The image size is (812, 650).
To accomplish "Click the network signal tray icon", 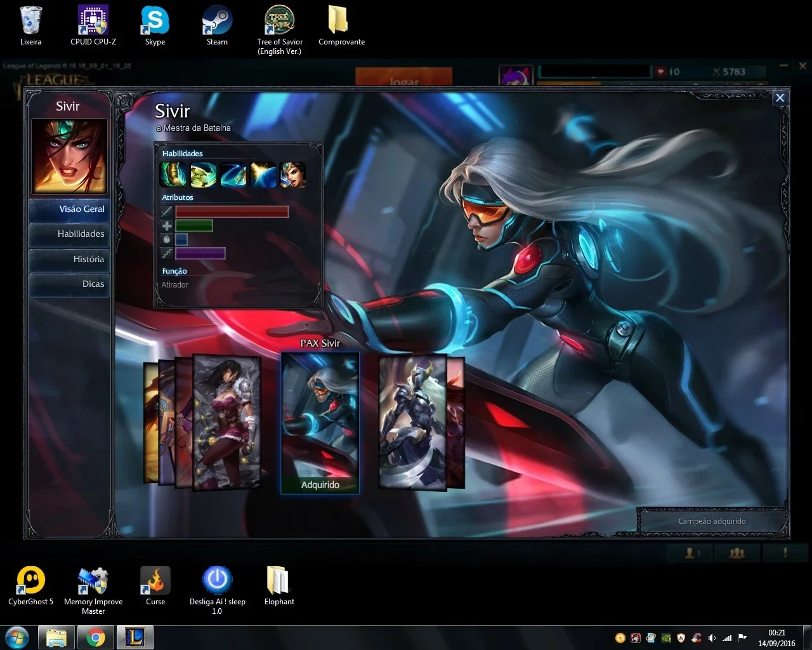I will point(727,638).
